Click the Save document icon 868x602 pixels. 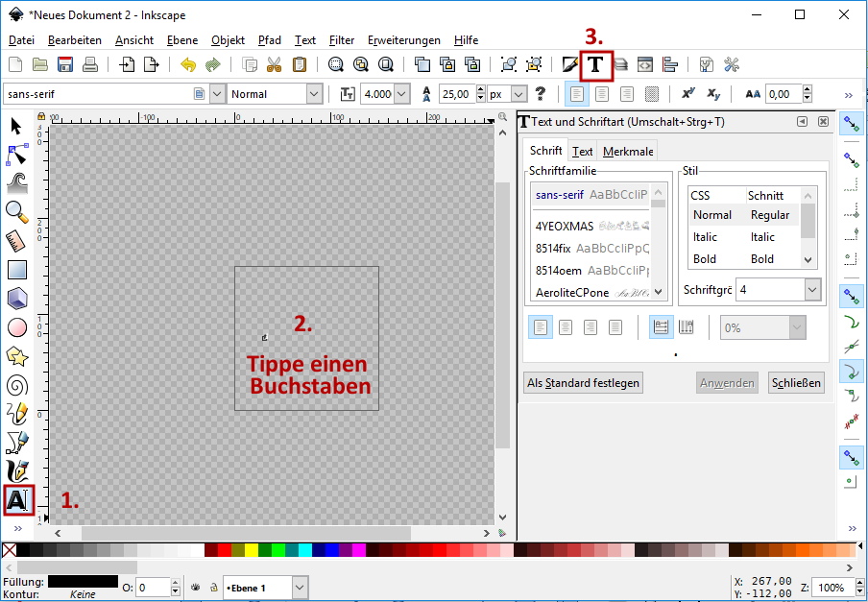(65, 64)
